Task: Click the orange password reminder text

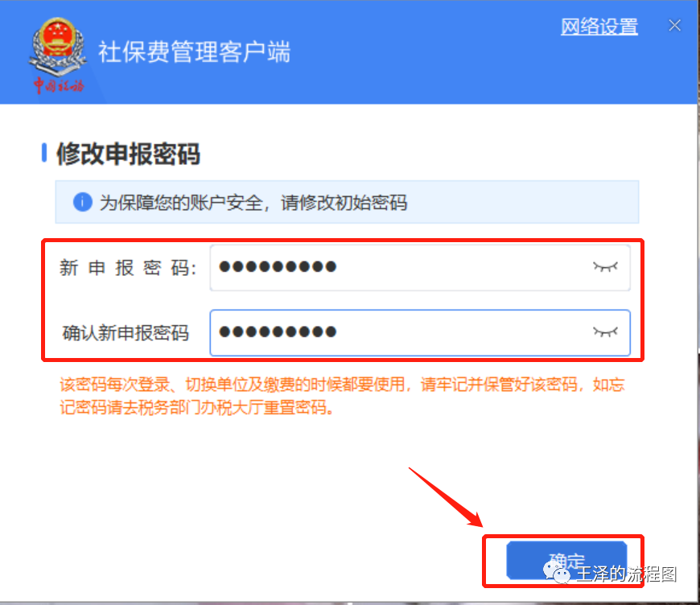Action: pos(342,396)
